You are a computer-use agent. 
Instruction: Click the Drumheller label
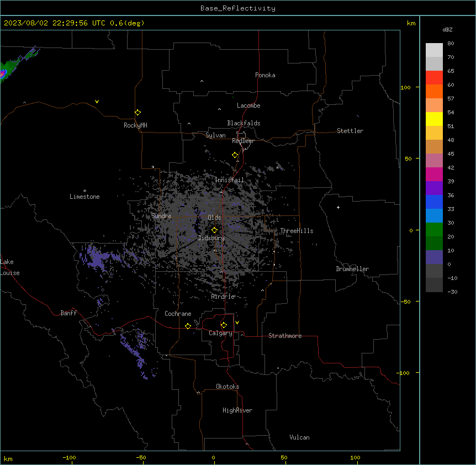tap(352, 269)
